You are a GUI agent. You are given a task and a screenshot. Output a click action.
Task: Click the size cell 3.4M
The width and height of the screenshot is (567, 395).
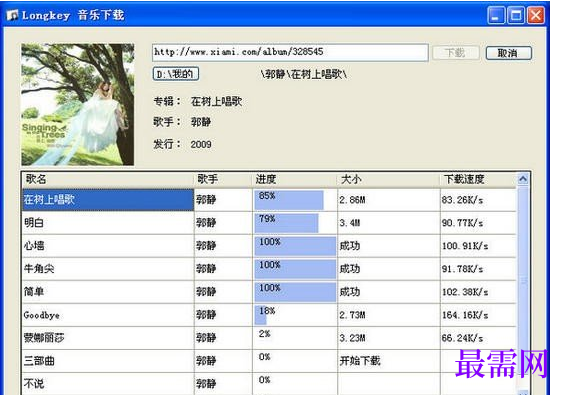coord(389,223)
